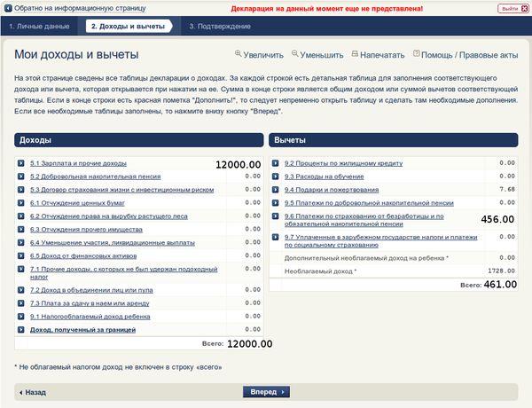Switch to the 1. Личные данные step tab
Screen dimensions: 532x408
click(x=39, y=26)
